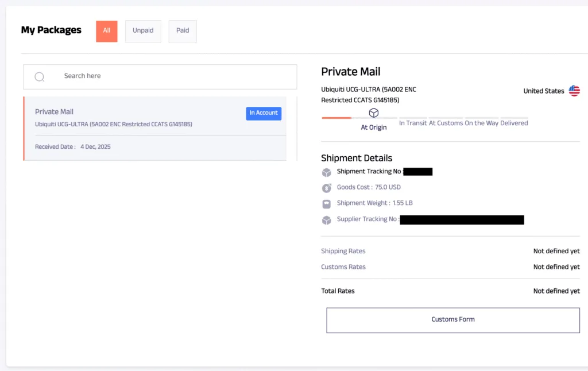Click the At Origin progress step

tap(374, 127)
